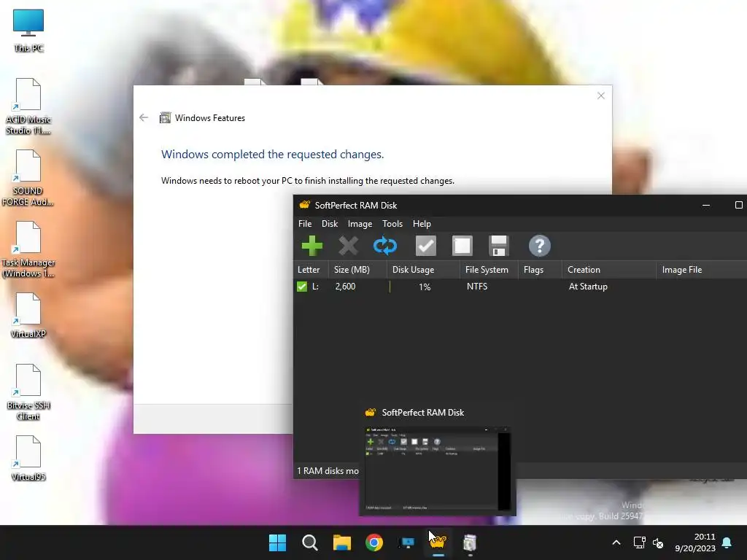Show hidden system tray icons
This screenshot has height=560, width=747.
616,542
